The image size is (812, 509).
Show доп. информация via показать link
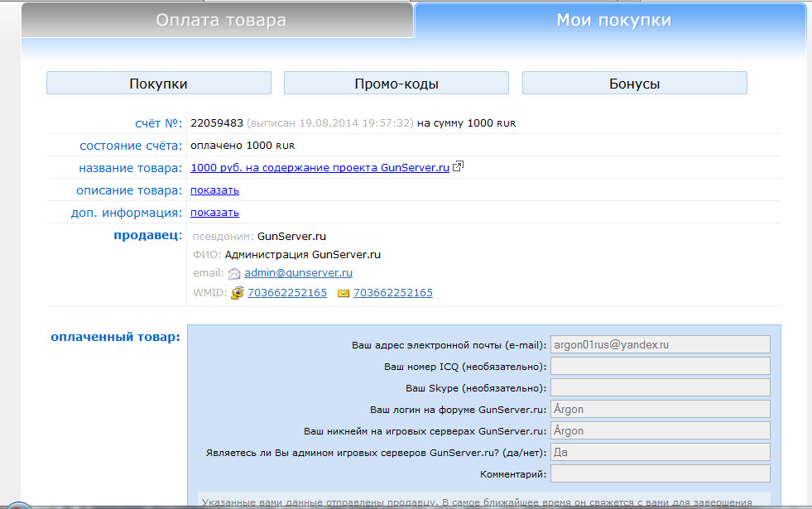click(x=214, y=213)
